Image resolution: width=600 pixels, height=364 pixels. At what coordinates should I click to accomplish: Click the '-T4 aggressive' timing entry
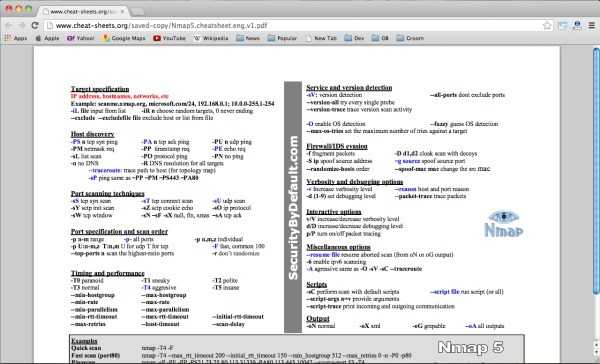[x=159, y=287]
